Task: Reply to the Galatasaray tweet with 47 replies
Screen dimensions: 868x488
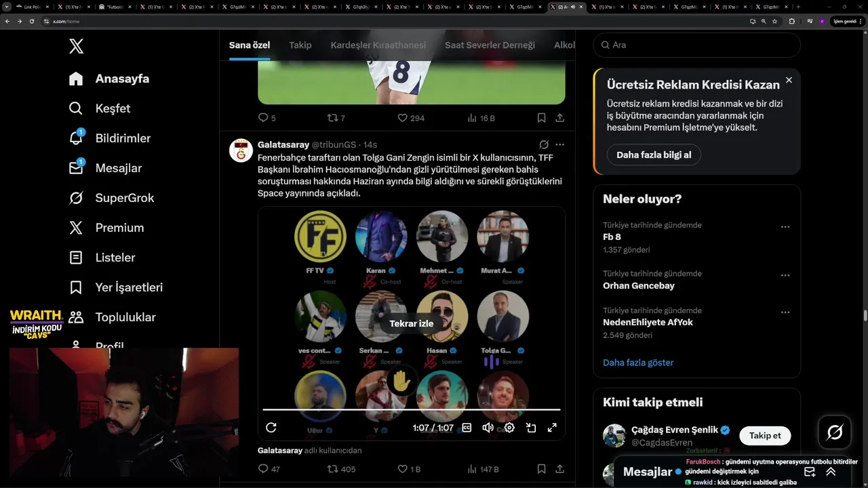Action: [269, 469]
